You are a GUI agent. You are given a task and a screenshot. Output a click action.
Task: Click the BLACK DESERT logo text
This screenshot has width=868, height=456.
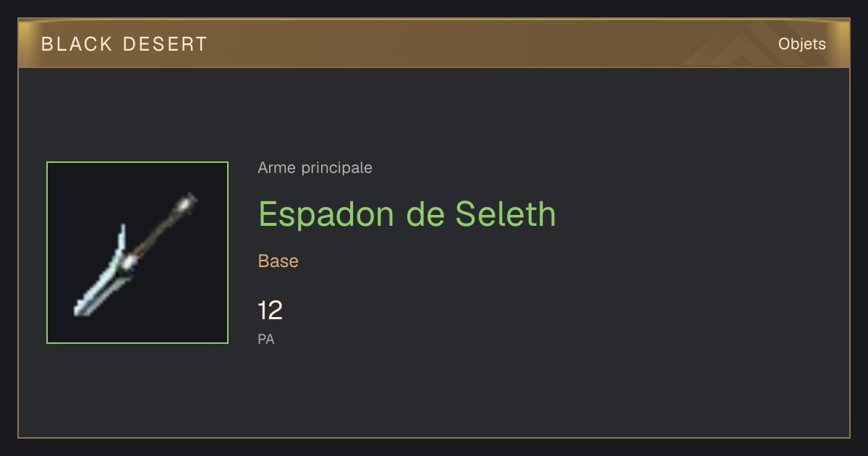pos(124,44)
